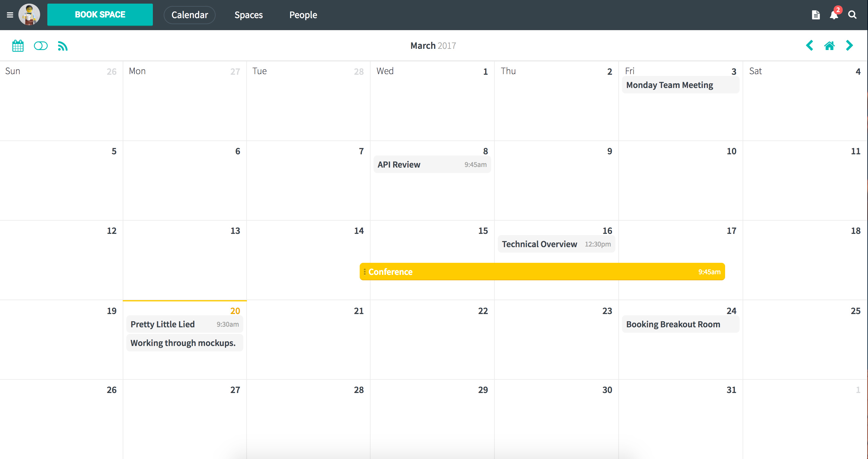
Task: Open the Spaces tab
Action: click(248, 15)
